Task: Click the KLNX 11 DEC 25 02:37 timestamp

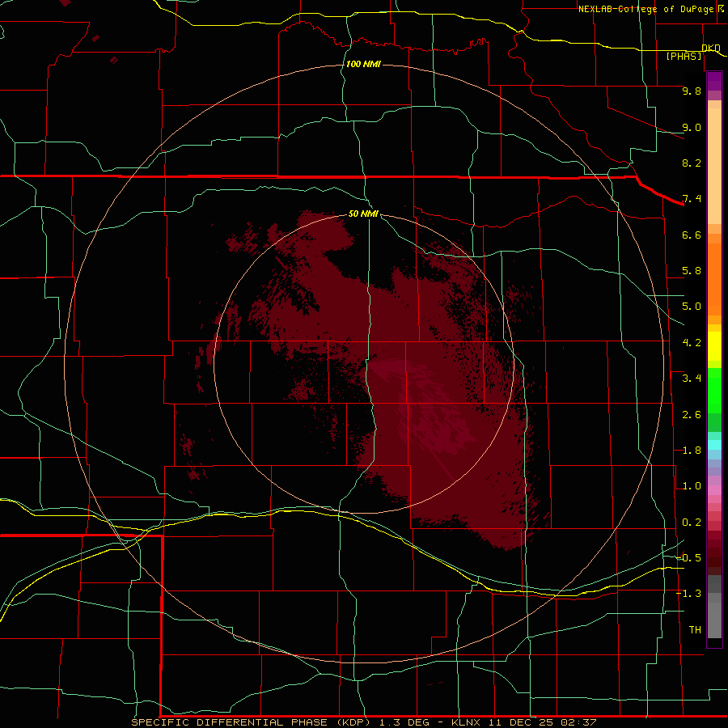Action: coord(524,722)
